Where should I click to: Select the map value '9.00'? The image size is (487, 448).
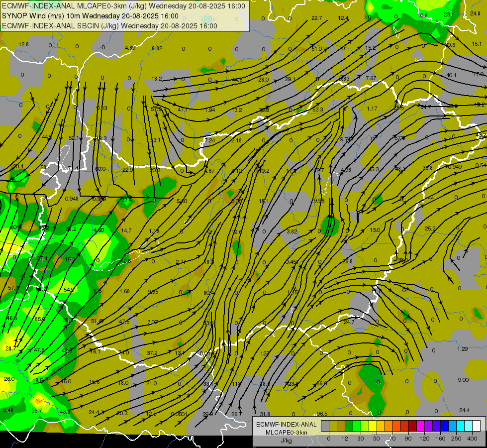(x=463, y=380)
